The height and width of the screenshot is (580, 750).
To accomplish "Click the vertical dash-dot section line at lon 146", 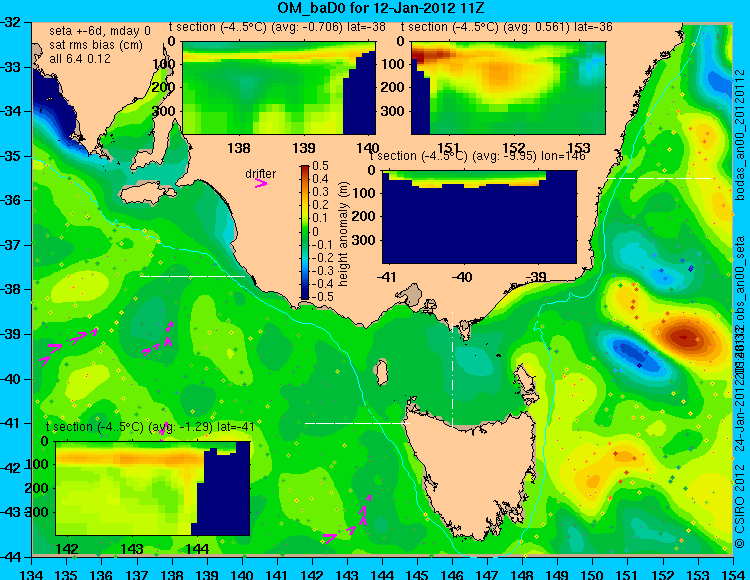I will coord(452,368).
